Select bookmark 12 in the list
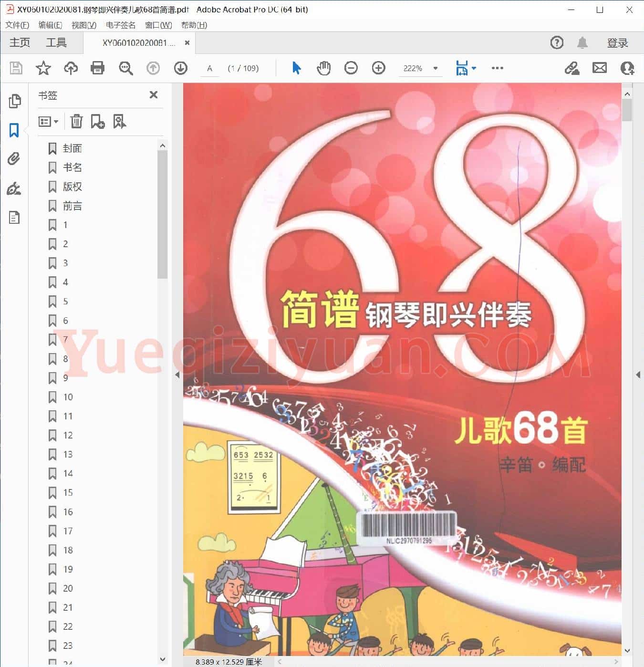Screen dimensions: 644x667 (68, 435)
